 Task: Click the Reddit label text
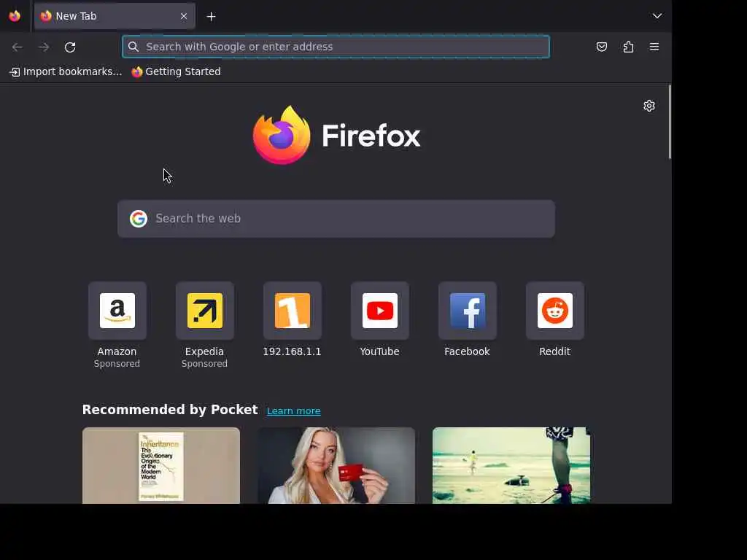554,351
